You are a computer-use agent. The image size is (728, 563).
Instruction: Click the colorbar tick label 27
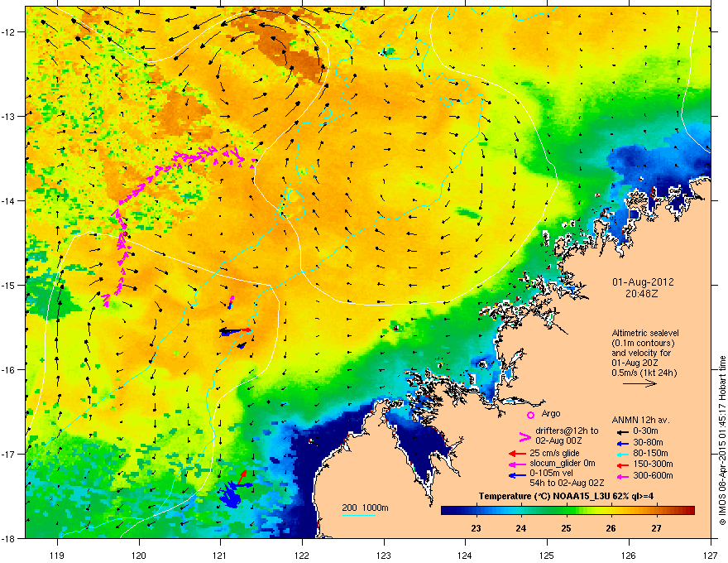point(656,528)
